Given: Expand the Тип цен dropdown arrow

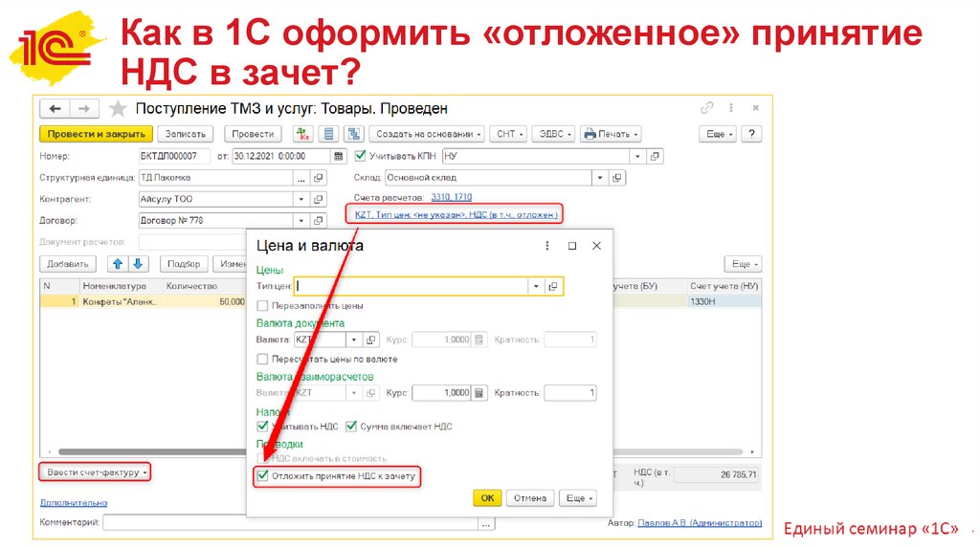Looking at the screenshot, I should point(536,286).
